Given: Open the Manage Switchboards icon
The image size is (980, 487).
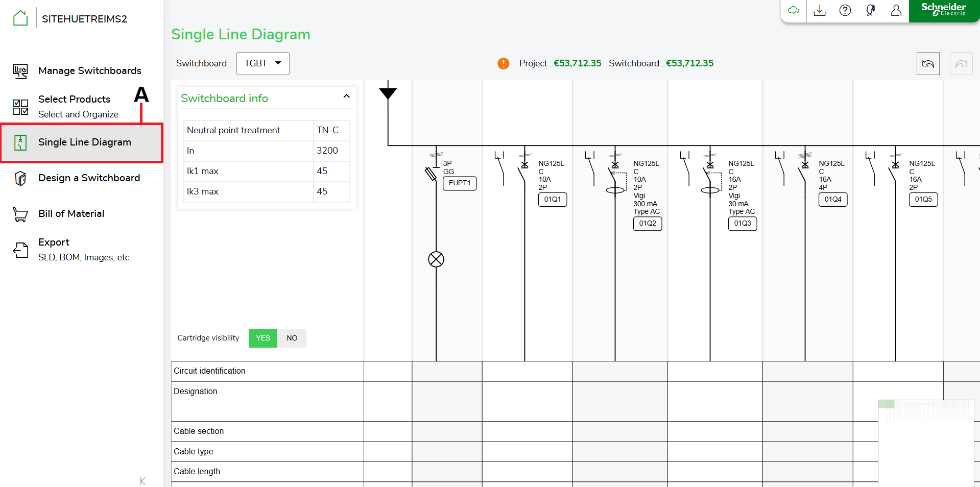Looking at the screenshot, I should (20, 71).
